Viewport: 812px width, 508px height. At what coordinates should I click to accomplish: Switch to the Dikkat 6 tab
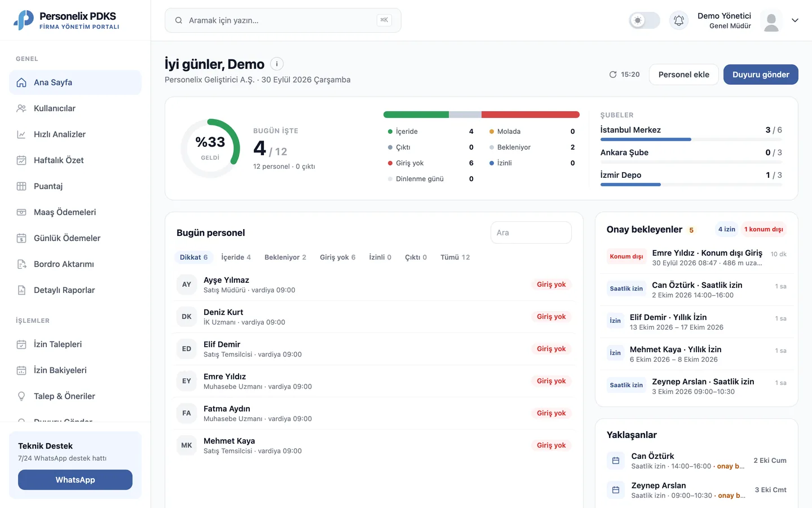(x=194, y=257)
